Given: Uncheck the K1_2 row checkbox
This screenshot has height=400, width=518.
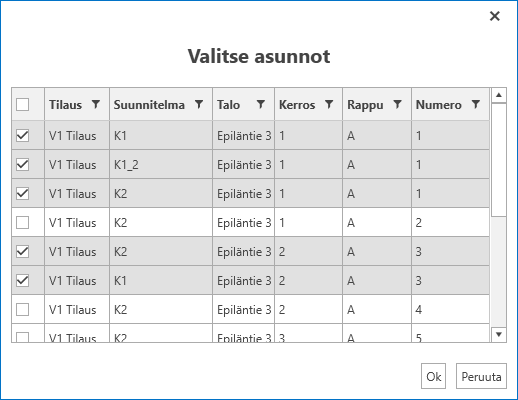Looking at the screenshot, I should click(x=23, y=165).
